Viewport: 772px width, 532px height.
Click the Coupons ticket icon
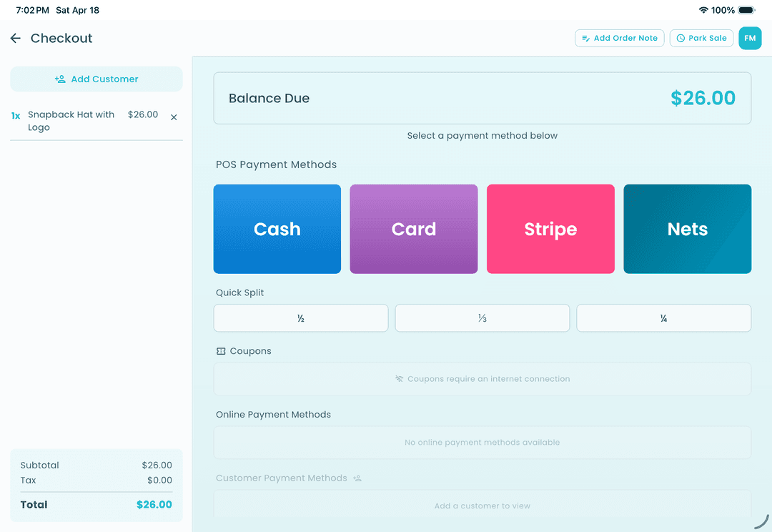pos(221,351)
